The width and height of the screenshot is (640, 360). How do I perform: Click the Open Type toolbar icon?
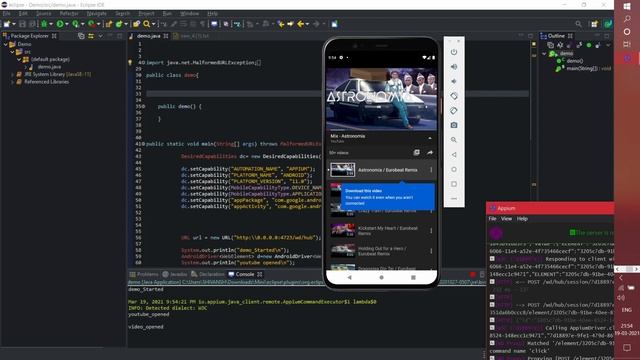coord(136,24)
